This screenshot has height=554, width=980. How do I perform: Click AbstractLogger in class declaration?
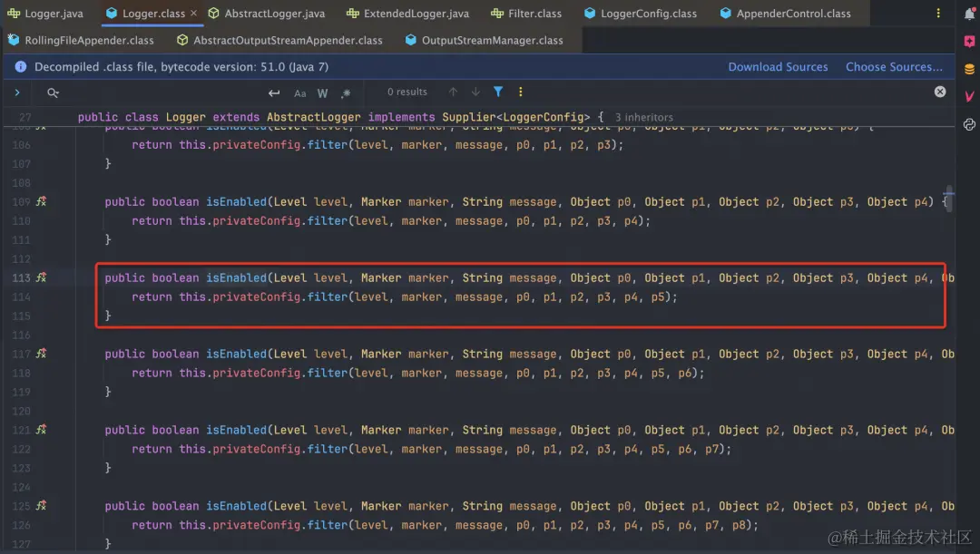pos(313,117)
